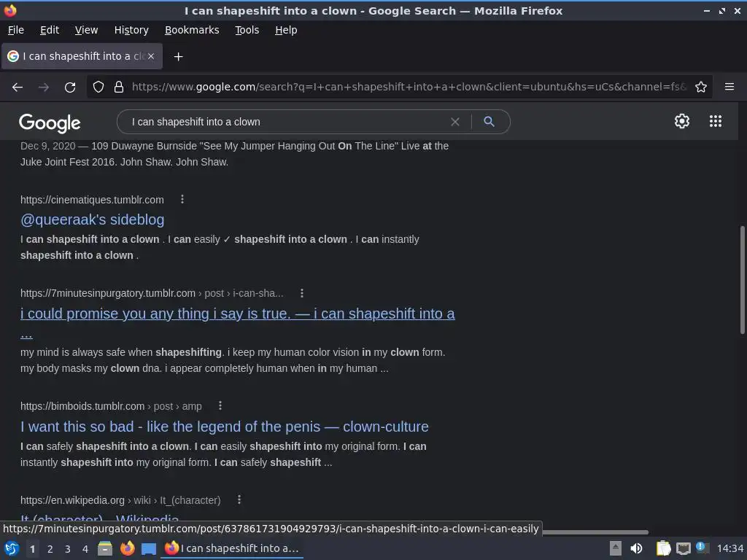Open the desktop start menu icon

point(12,548)
